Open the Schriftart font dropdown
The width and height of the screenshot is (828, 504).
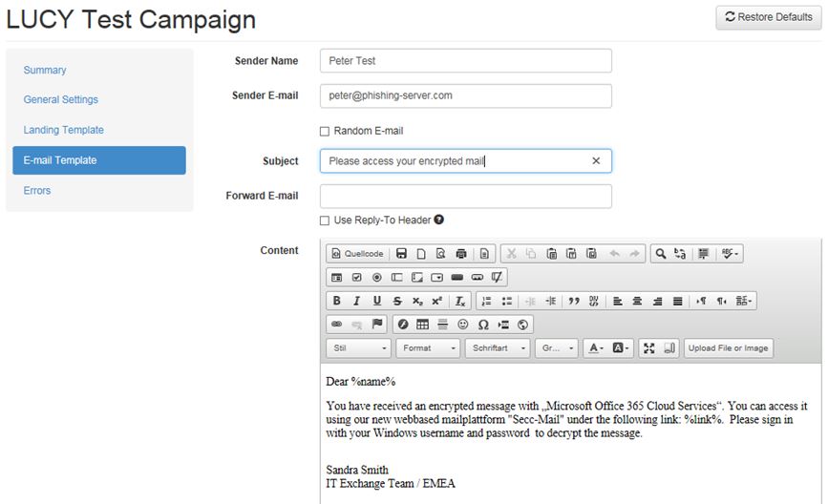click(498, 348)
